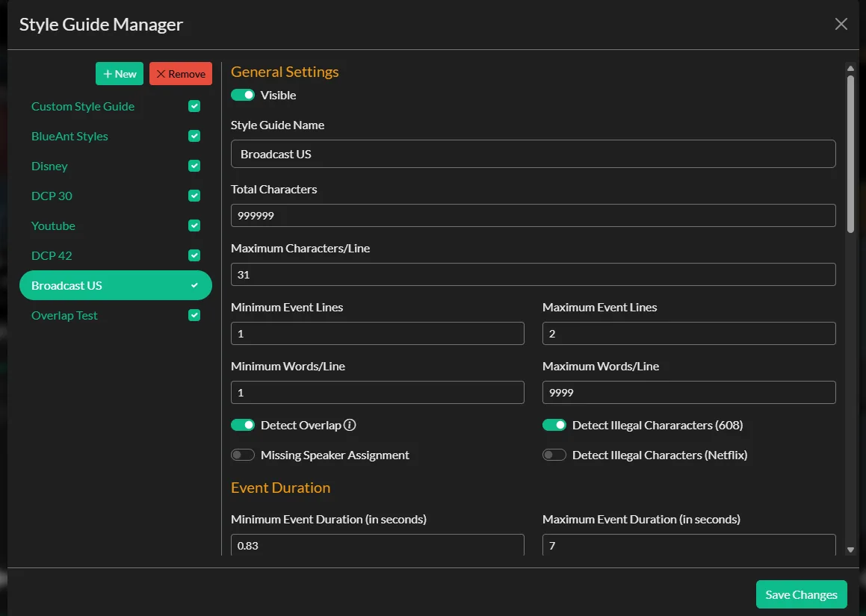Click the Event Duration heading
This screenshot has width=866, height=616.
pos(280,488)
